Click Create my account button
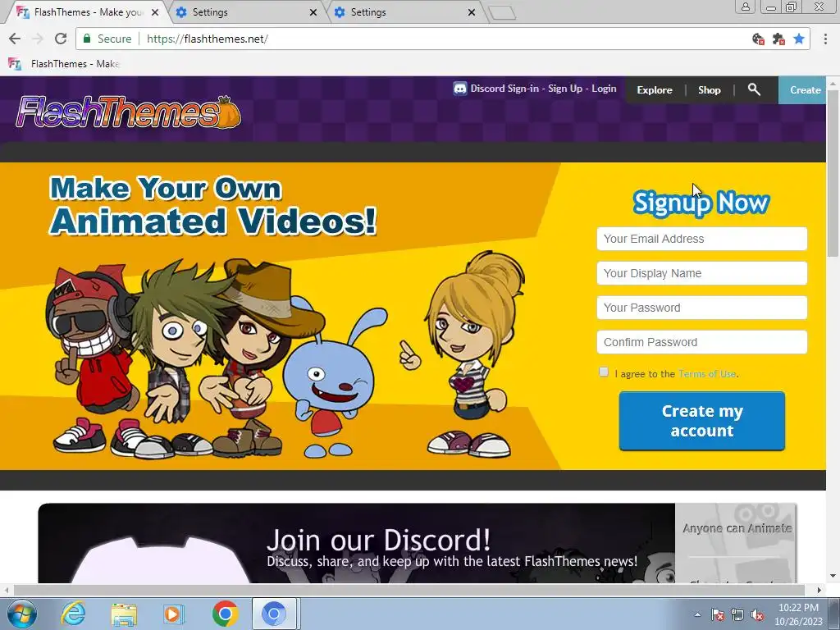Screen dimensions: 840x630 pos(702,421)
